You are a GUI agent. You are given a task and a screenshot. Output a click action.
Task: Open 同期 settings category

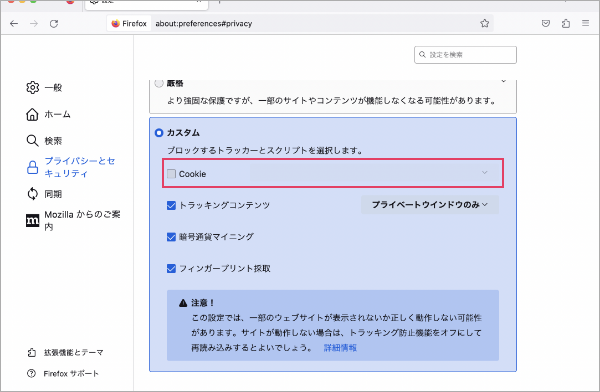point(53,194)
